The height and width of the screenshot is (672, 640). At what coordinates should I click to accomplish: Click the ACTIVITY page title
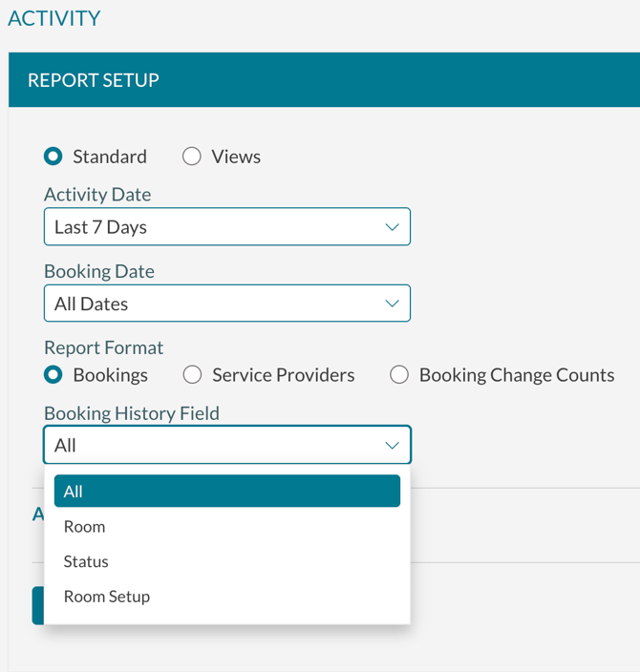54,18
